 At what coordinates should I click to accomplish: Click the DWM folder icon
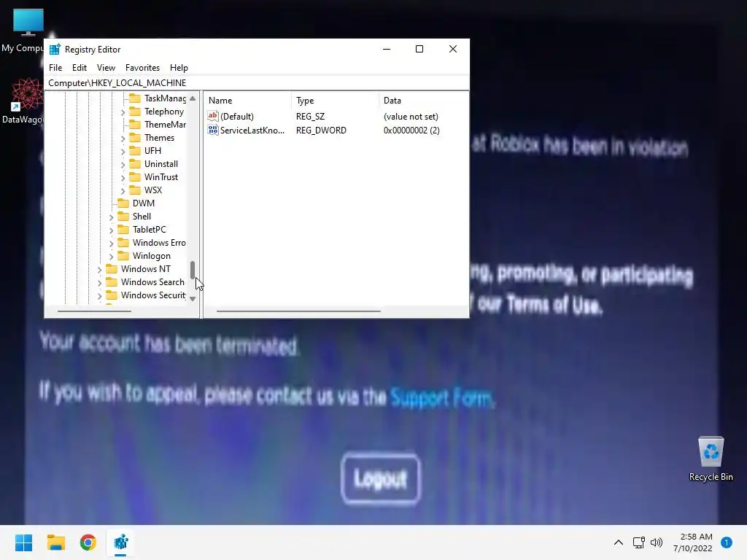tap(123, 203)
